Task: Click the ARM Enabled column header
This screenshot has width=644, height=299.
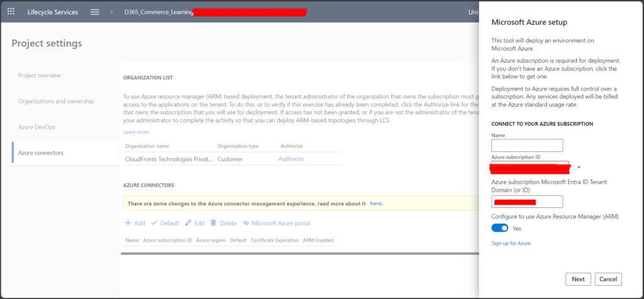Action: click(318, 241)
